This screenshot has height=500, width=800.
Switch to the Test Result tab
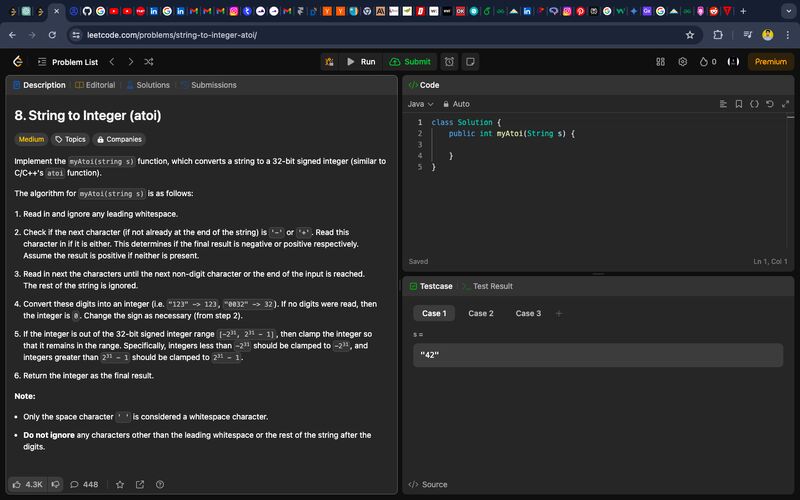click(x=487, y=286)
